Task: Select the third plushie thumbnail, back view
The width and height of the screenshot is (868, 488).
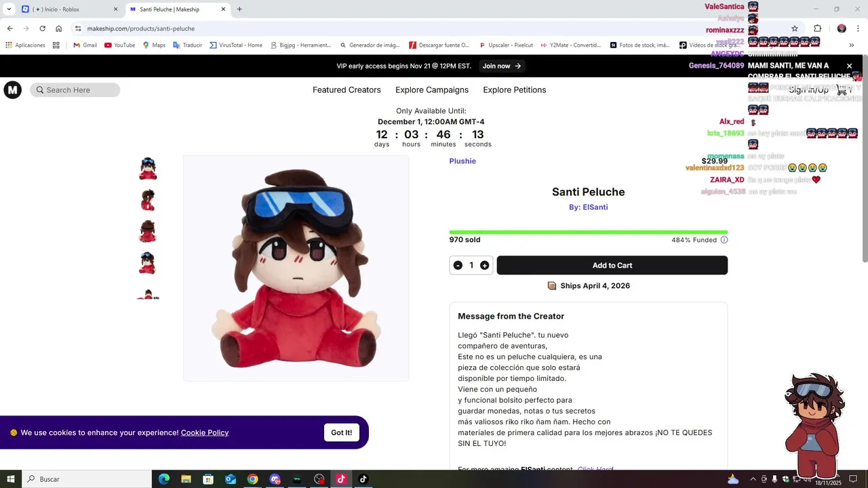Action: coord(148,231)
